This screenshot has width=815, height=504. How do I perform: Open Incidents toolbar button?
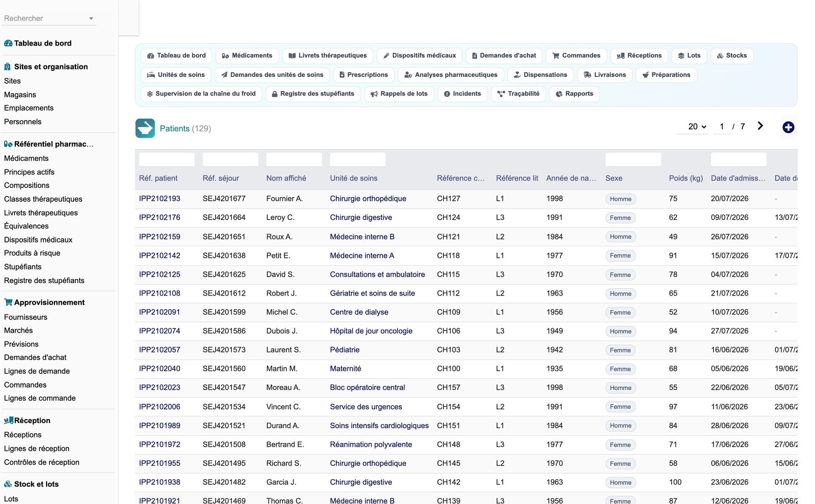pyautogui.click(x=462, y=94)
